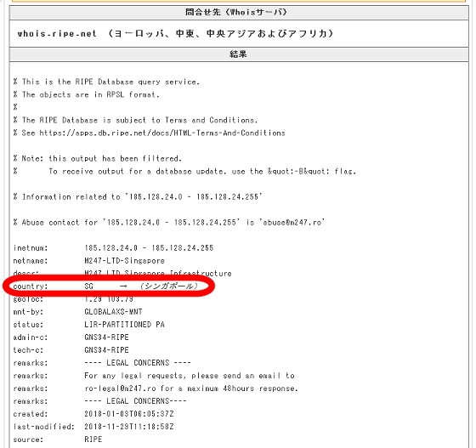The height and width of the screenshot is (448, 476).
Task: Select created timestamp 2018-01-03T06:05:37Z
Action: click(x=129, y=414)
